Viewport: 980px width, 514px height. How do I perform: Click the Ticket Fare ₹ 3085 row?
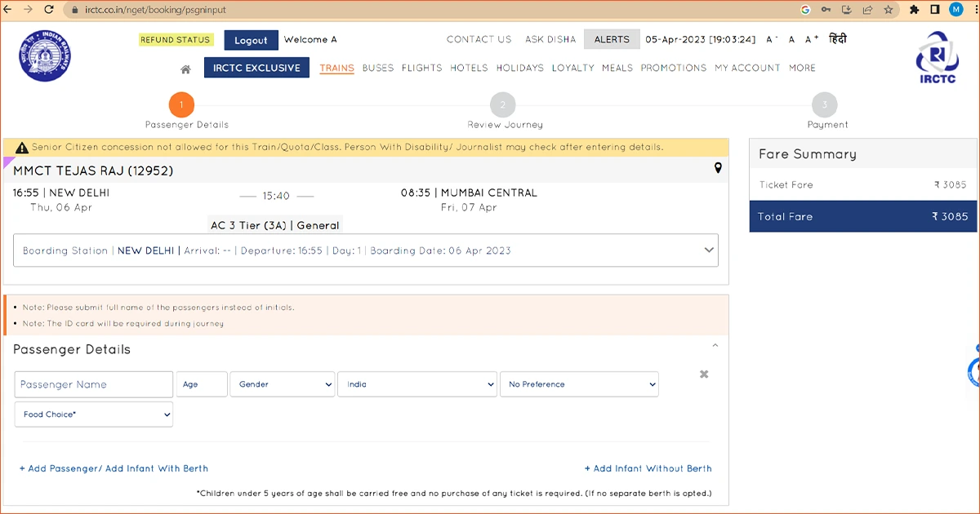click(862, 185)
